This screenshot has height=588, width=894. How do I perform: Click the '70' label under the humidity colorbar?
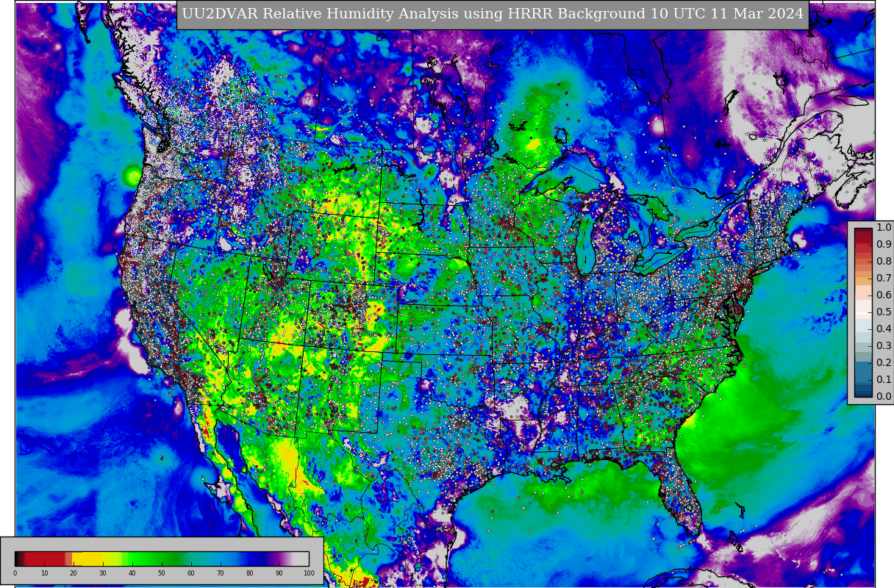tap(221, 573)
